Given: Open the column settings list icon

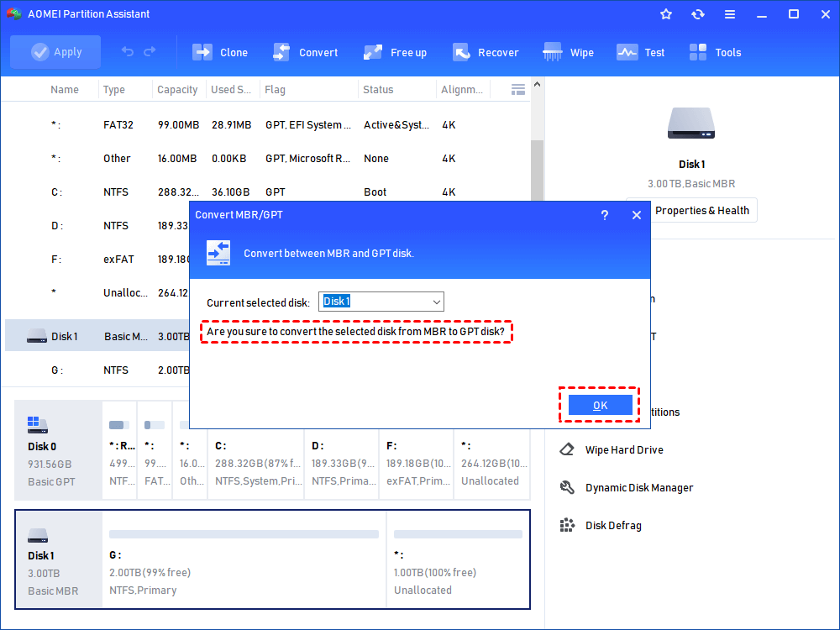Looking at the screenshot, I should coord(518,89).
